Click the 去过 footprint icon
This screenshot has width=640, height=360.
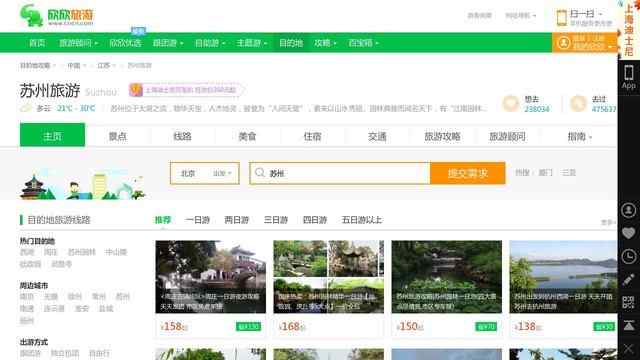pyautogui.click(x=578, y=104)
